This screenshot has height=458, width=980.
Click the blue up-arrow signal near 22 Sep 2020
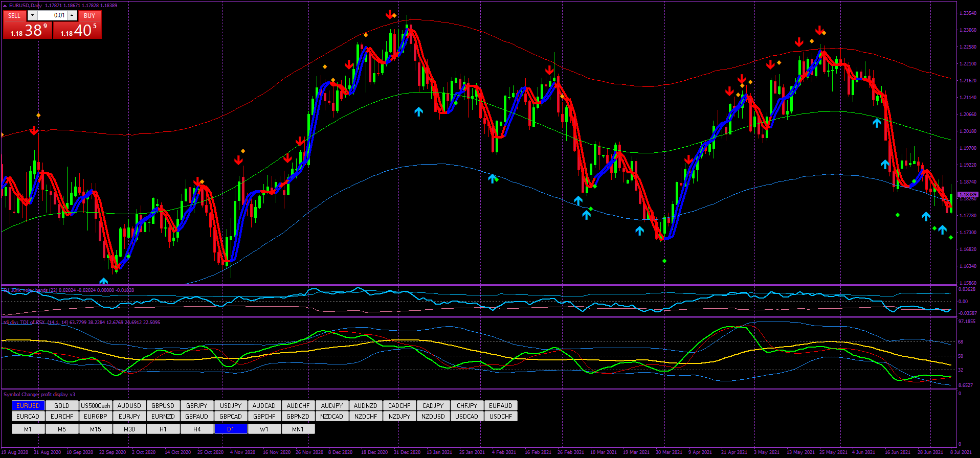(104, 281)
